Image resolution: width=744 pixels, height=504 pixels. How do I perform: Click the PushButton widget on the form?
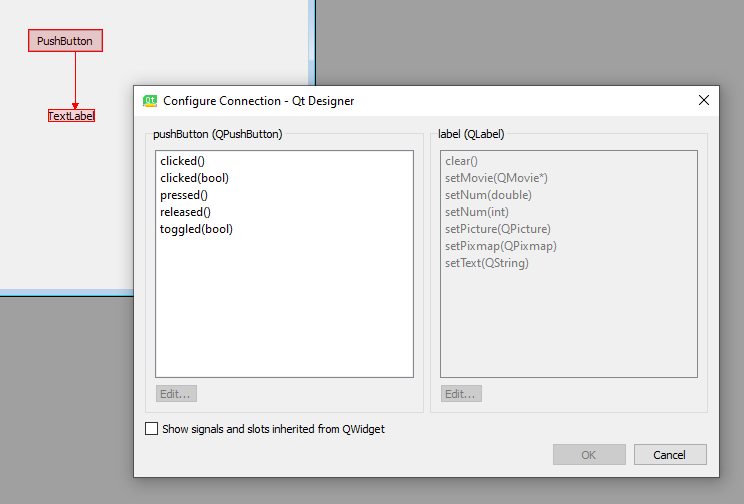point(65,41)
